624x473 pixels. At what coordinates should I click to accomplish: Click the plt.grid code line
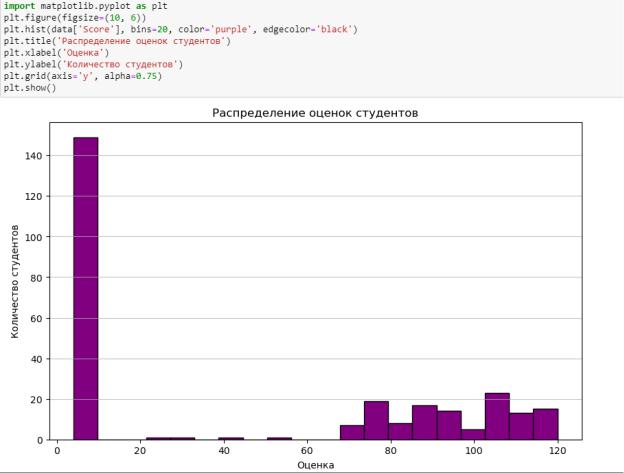83,76
